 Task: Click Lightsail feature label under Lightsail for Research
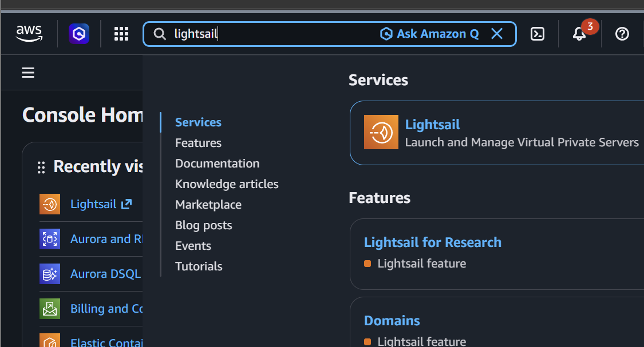422,264
